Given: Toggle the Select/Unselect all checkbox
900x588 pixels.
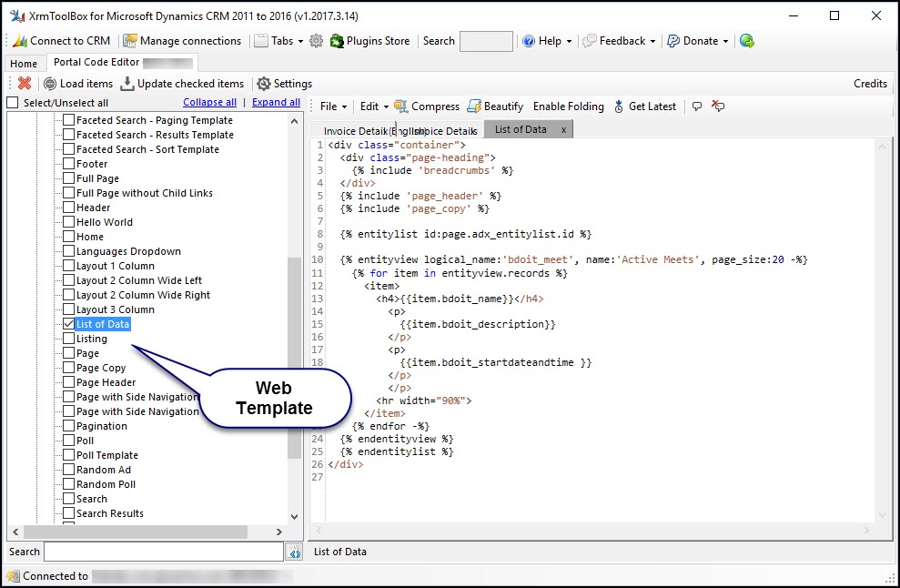Looking at the screenshot, I should (x=14, y=102).
